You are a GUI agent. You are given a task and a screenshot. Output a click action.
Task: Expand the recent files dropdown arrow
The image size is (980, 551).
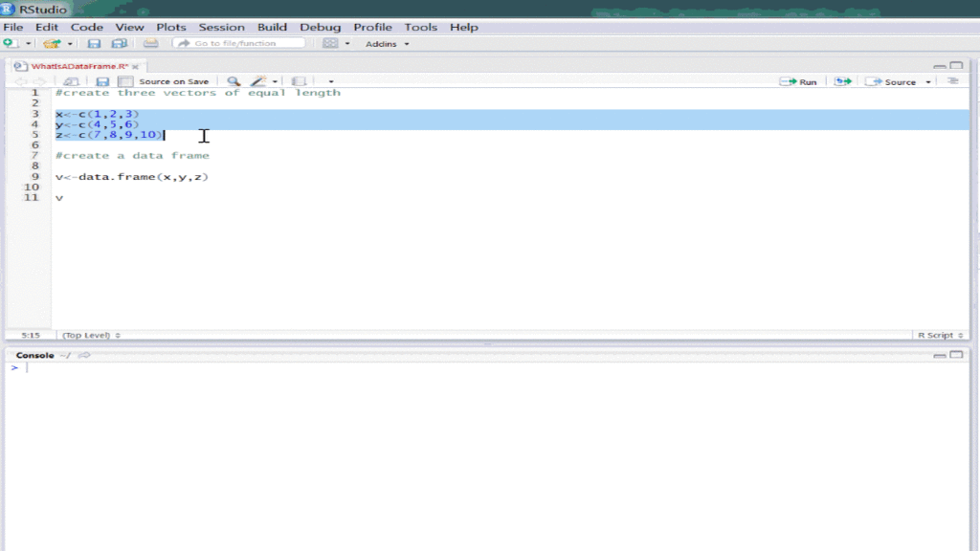[x=70, y=44]
